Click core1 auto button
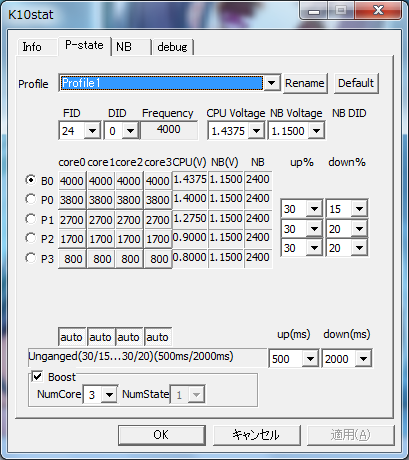Image resolution: width=409 pixels, height=460 pixels. (x=100, y=337)
